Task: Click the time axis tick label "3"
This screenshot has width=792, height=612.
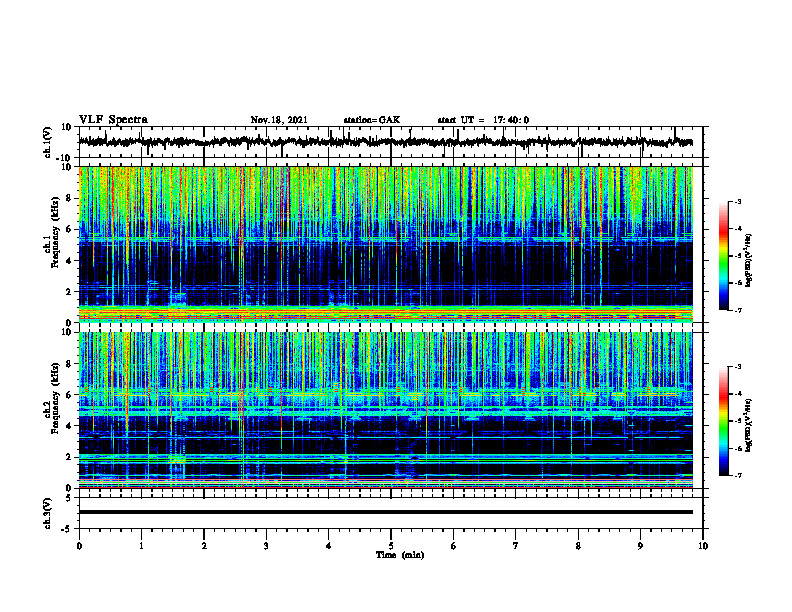Action: pyautogui.click(x=266, y=546)
